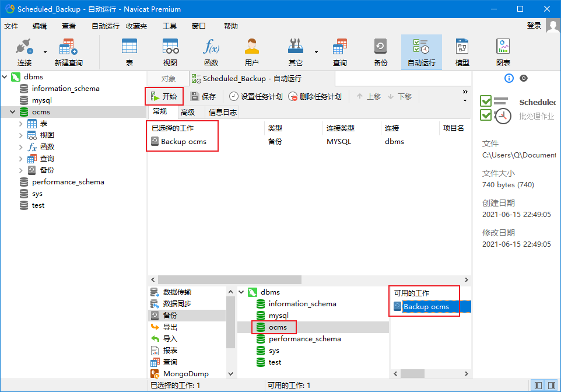Click the 备份 (Backup) toolbar icon

pyautogui.click(x=380, y=51)
